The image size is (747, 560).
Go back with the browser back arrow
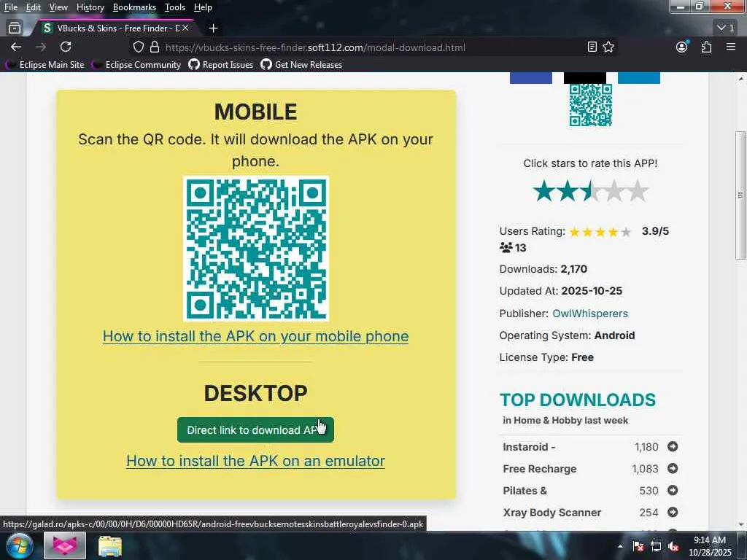16,47
